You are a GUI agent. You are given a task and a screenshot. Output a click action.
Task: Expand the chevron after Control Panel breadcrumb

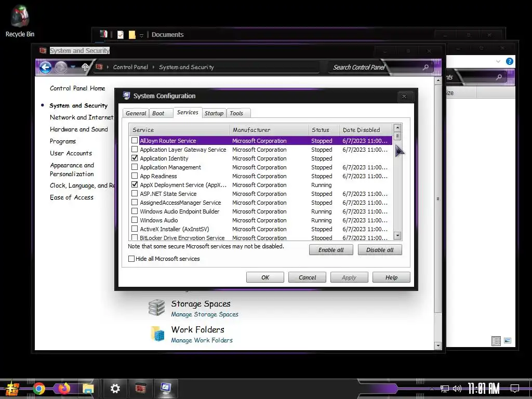[x=153, y=67]
